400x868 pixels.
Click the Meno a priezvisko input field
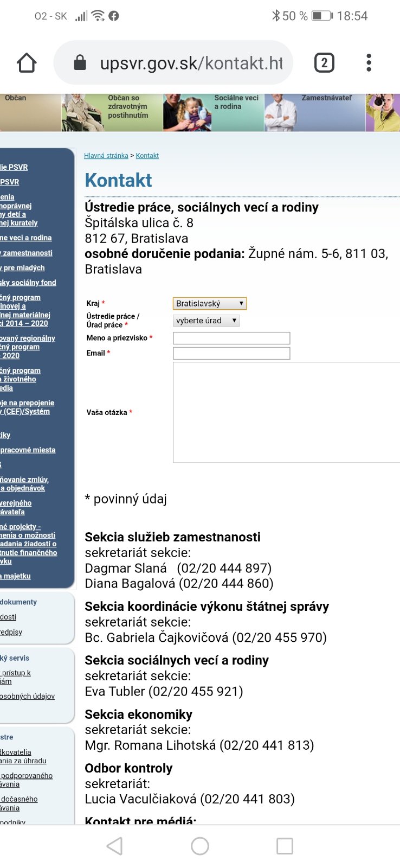231,338
